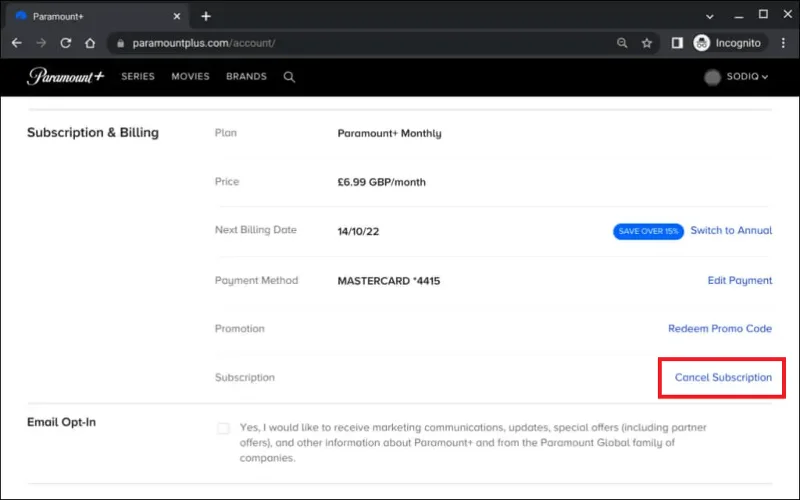Expand the SODIQ account dropdown

coord(747,77)
